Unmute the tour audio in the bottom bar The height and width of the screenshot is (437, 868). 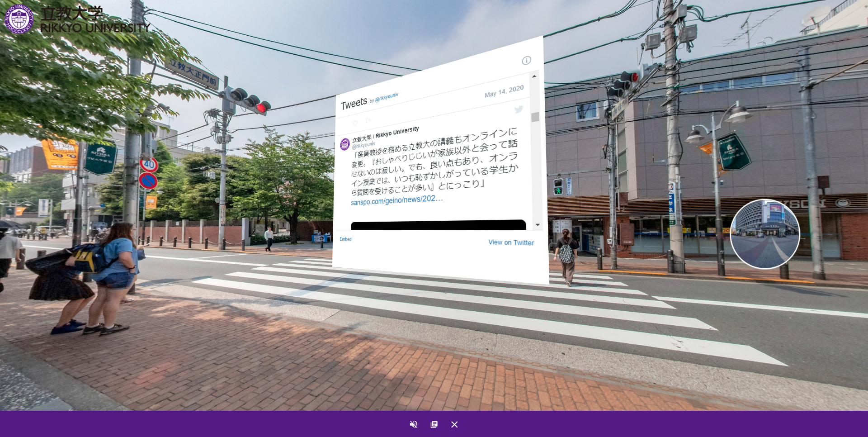coord(413,424)
